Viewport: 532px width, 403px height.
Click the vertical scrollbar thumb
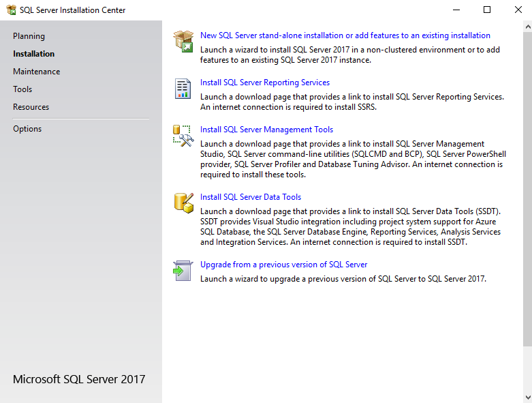[528, 190]
